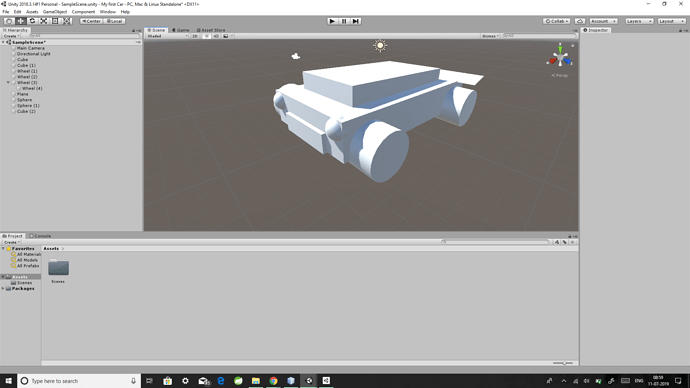This screenshot has height=388, width=690.
Task: Select the Scale tool
Action: coord(43,21)
